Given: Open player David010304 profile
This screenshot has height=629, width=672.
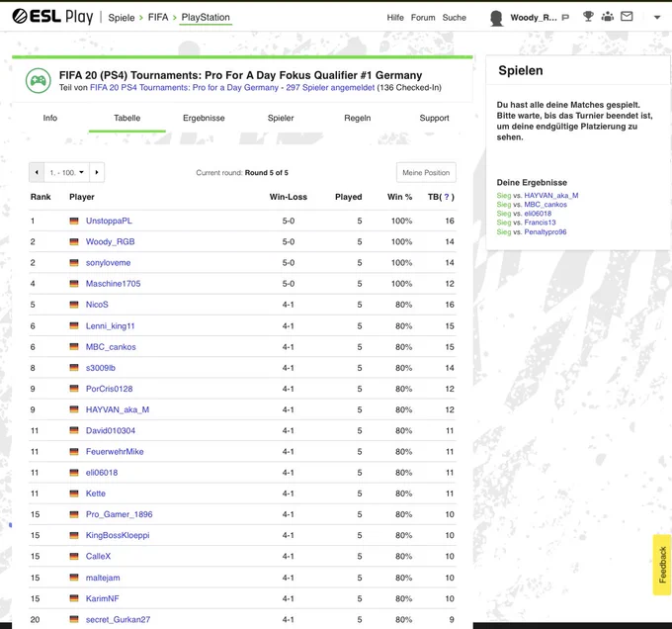Looking at the screenshot, I should (x=111, y=430).
